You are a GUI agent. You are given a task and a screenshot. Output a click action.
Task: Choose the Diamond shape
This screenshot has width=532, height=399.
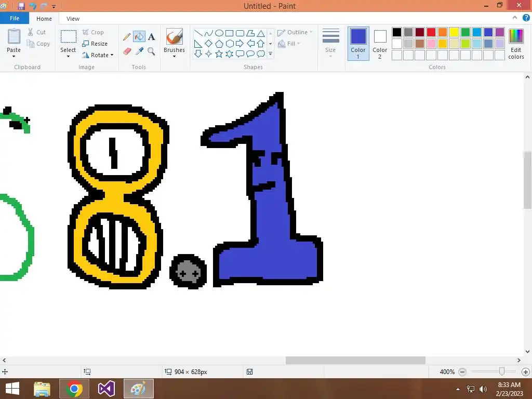(209, 44)
